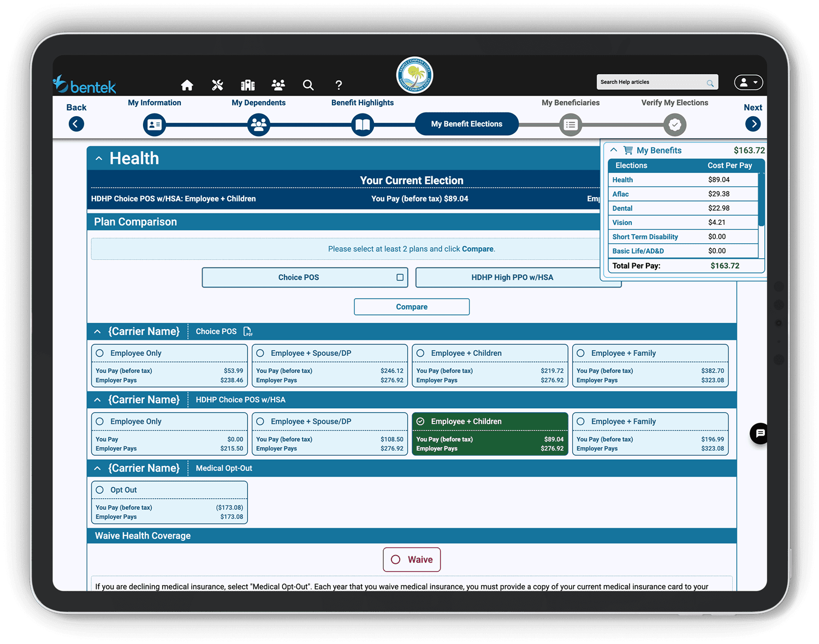
Task: Select the Waive health coverage radio button
Action: [x=396, y=560]
